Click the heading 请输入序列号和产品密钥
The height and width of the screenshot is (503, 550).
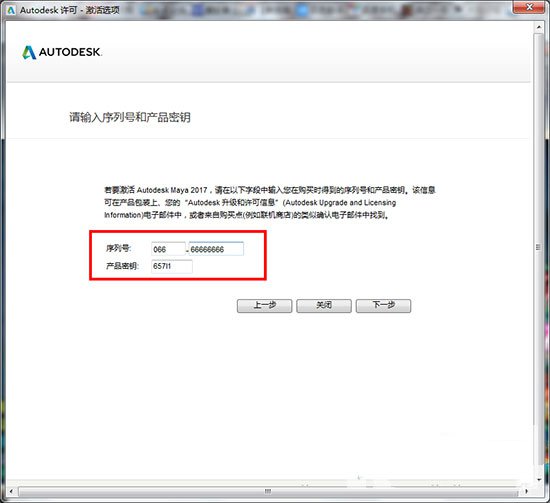click(x=130, y=117)
